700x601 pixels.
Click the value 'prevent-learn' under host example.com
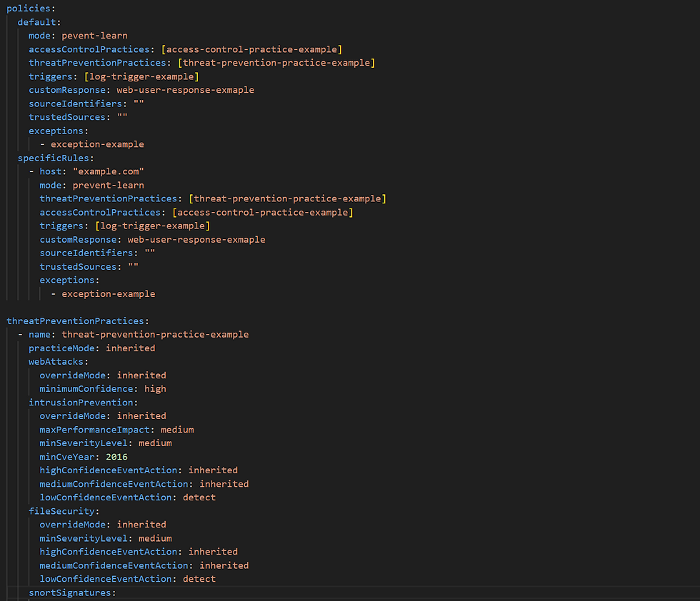tap(109, 185)
